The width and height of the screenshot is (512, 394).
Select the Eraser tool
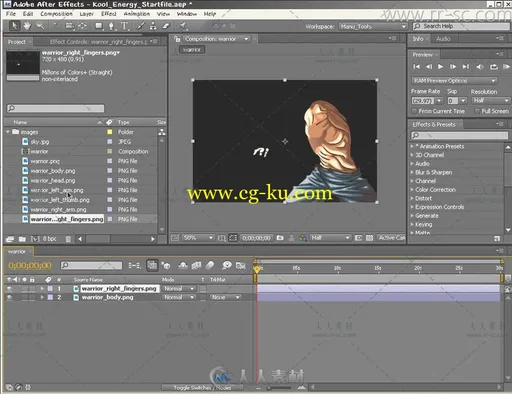(x=166, y=26)
